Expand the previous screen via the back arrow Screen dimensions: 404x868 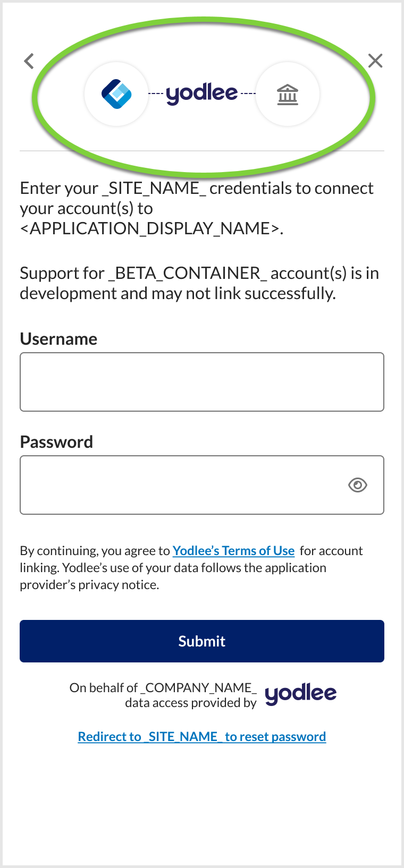click(x=28, y=61)
